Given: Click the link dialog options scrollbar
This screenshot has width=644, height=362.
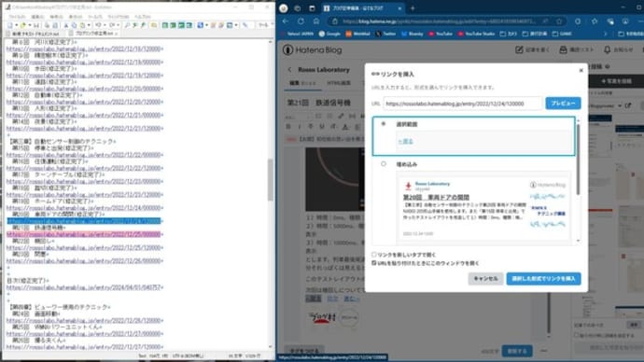Looking at the screenshot, I should tap(579, 160).
